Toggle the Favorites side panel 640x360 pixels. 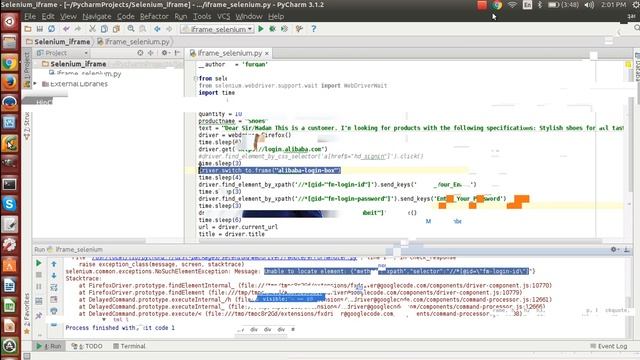point(27,313)
